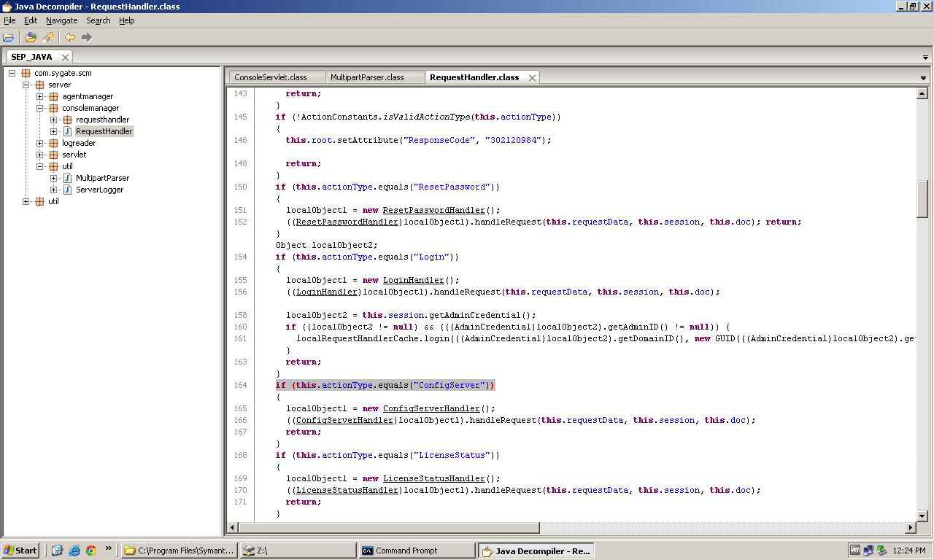The height and width of the screenshot is (560, 934).
Task: Go back with the yellow Backward arrow
Action: (x=70, y=37)
